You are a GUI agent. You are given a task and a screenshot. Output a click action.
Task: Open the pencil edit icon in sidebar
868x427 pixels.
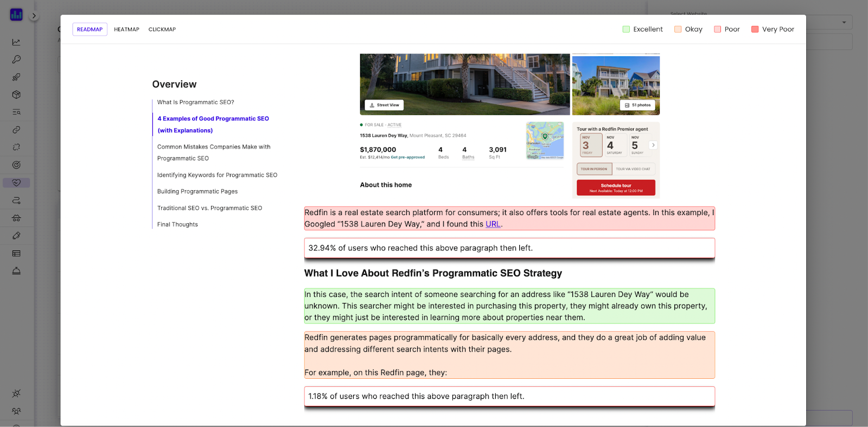[x=16, y=236]
